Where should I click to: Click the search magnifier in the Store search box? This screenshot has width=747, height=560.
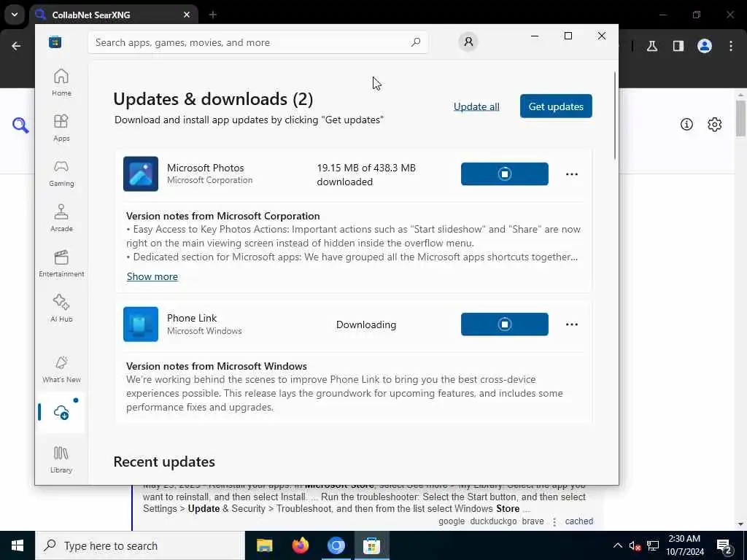click(x=415, y=42)
